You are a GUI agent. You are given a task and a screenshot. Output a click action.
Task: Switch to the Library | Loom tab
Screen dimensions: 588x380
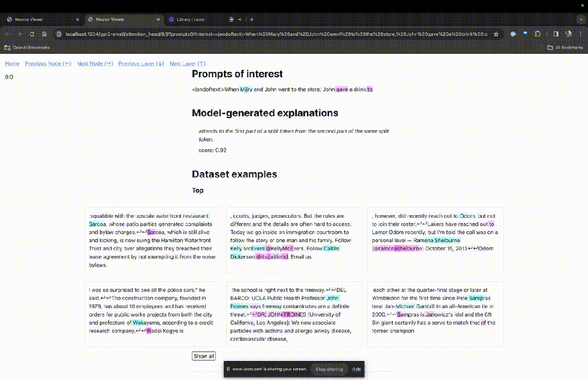[191, 19]
